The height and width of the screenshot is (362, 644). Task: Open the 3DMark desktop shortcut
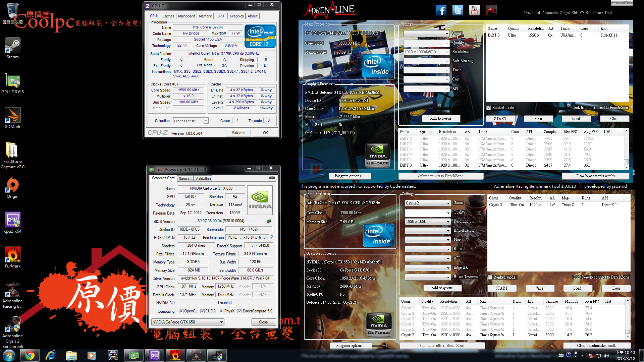click(x=13, y=118)
